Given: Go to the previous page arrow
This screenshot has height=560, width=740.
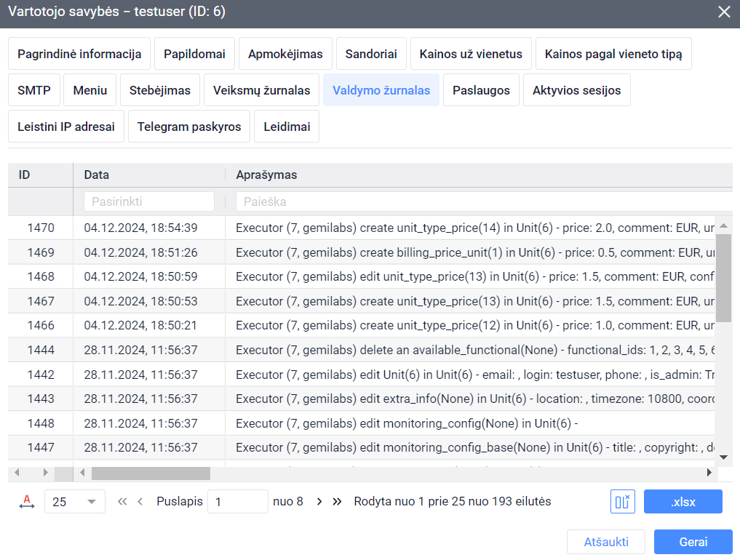Looking at the screenshot, I should coord(140,501).
